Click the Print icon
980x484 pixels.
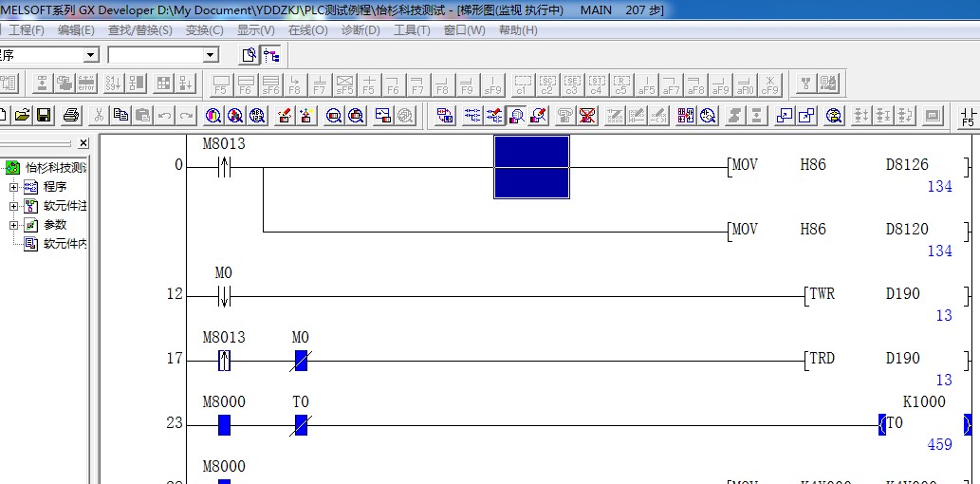(71, 115)
